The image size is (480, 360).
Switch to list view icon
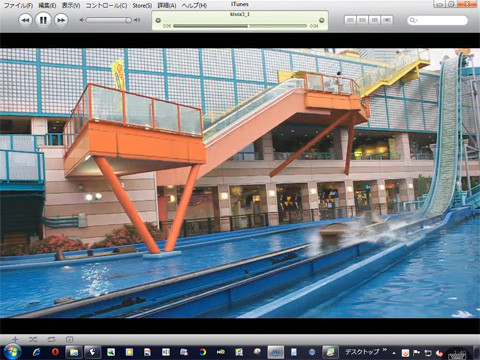point(350,20)
